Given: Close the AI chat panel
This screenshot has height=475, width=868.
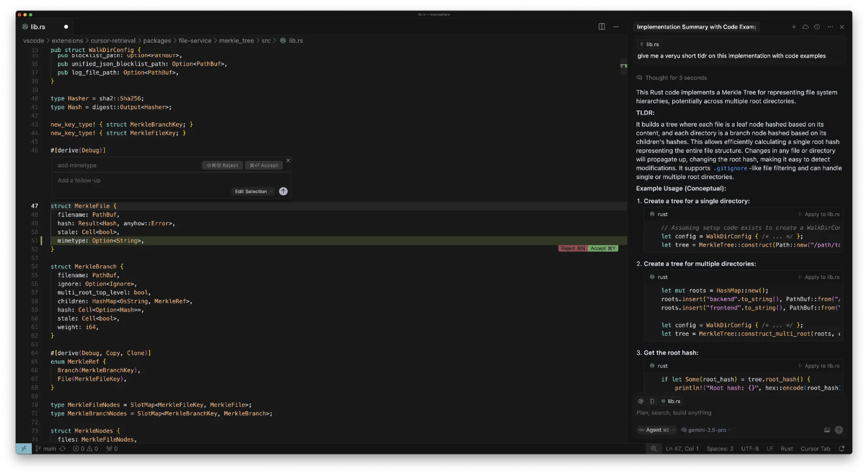Looking at the screenshot, I should [x=842, y=27].
